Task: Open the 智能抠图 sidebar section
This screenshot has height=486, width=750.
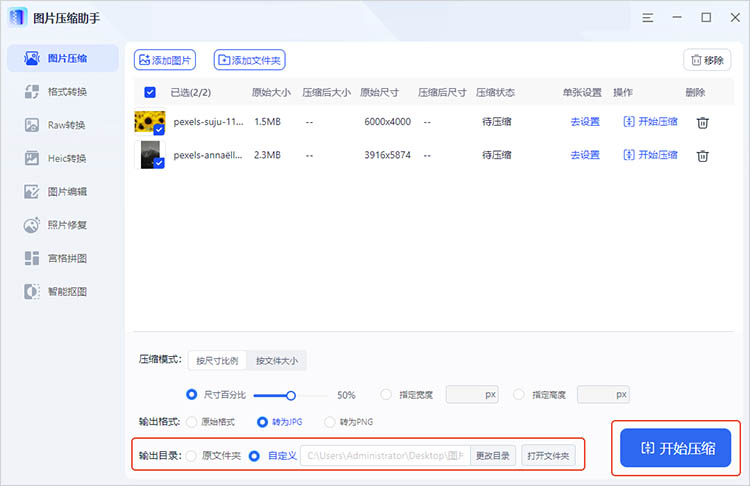Action: click(x=63, y=291)
